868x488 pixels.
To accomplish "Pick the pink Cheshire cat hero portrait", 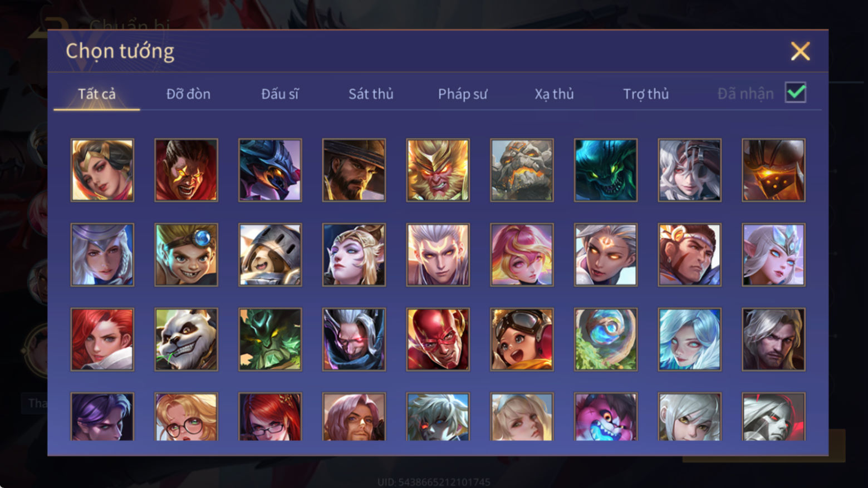I will 606,417.
